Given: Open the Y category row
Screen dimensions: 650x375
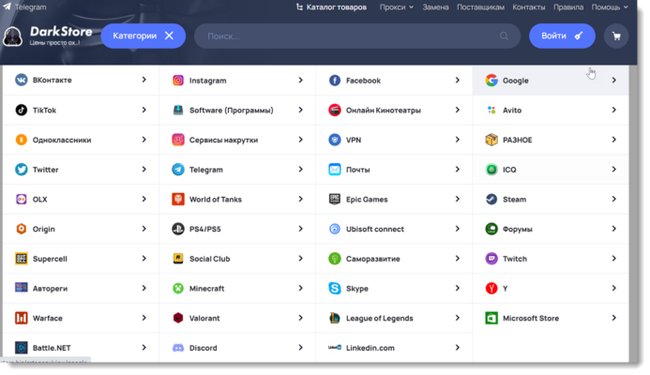Looking at the screenshot, I should (x=551, y=288).
